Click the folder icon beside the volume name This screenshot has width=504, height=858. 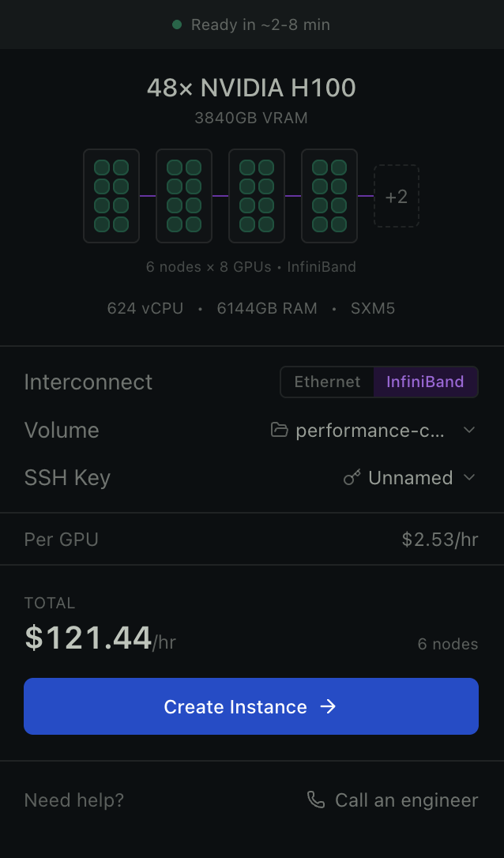click(x=279, y=431)
